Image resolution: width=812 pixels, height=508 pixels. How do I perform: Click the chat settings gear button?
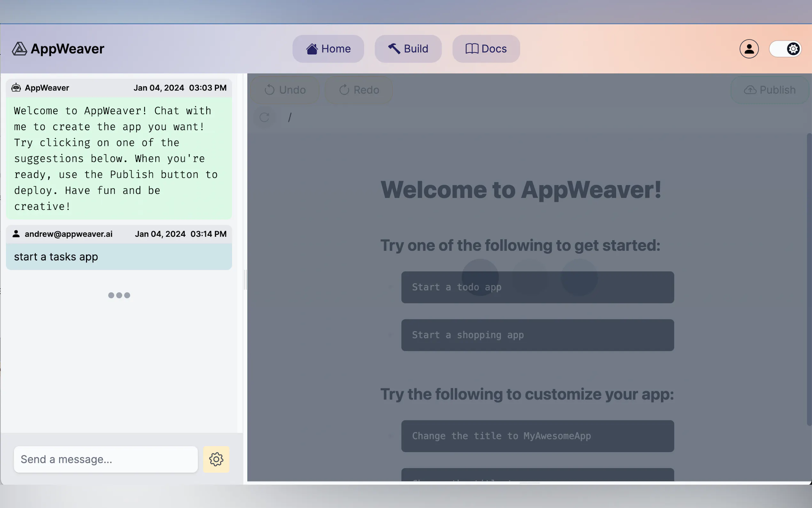point(216,459)
